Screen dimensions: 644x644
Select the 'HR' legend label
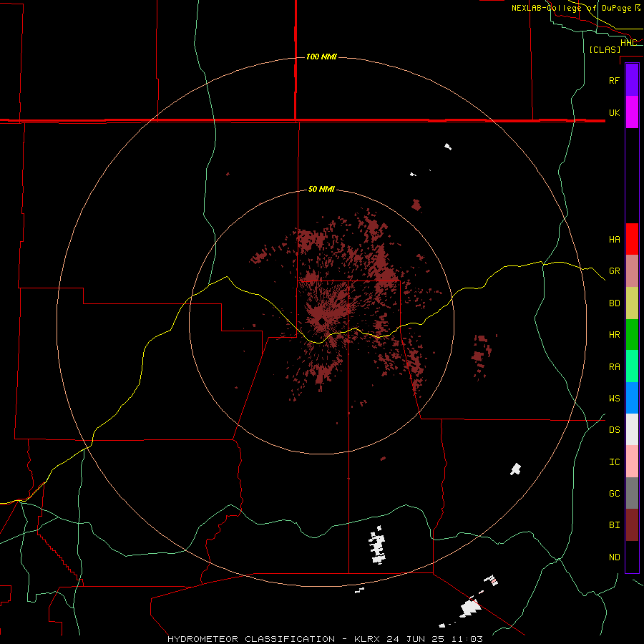click(x=614, y=335)
